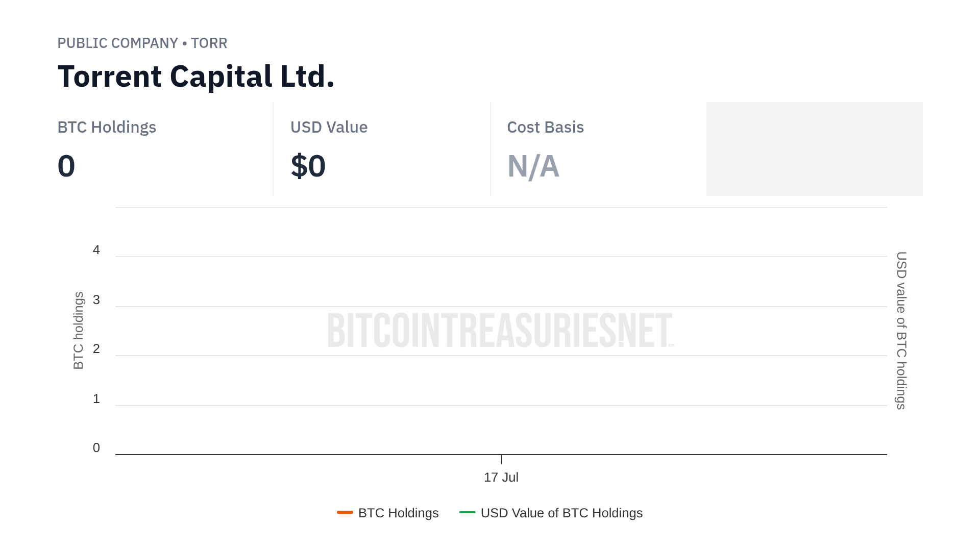The height and width of the screenshot is (551, 980).
Task: Click the N/A cost basis value
Action: (533, 166)
